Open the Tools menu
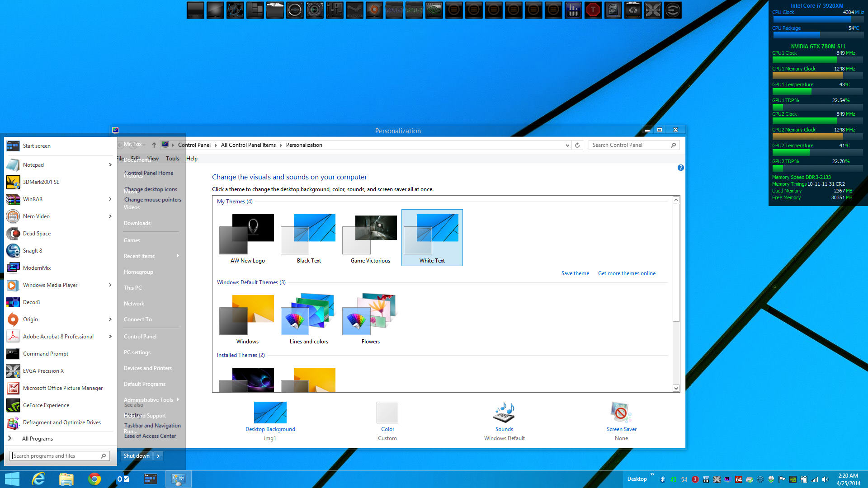The height and width of the screenshot is (488, 868). coord(172,159)
